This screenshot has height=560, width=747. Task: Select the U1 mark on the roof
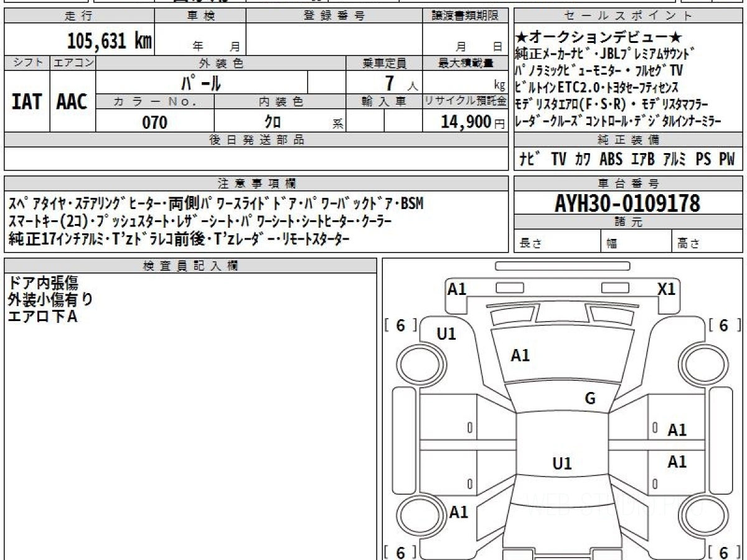pyautogui.click(x=562, y=464)
